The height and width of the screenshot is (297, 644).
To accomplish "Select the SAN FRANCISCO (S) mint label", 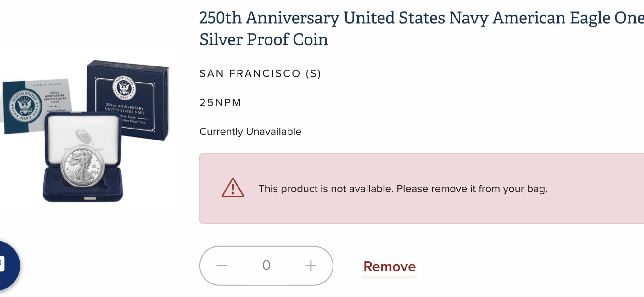I will (260, 73).
